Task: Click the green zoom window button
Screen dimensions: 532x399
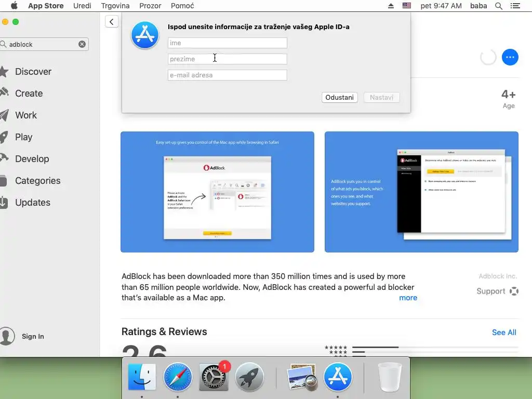Action: 16,22
